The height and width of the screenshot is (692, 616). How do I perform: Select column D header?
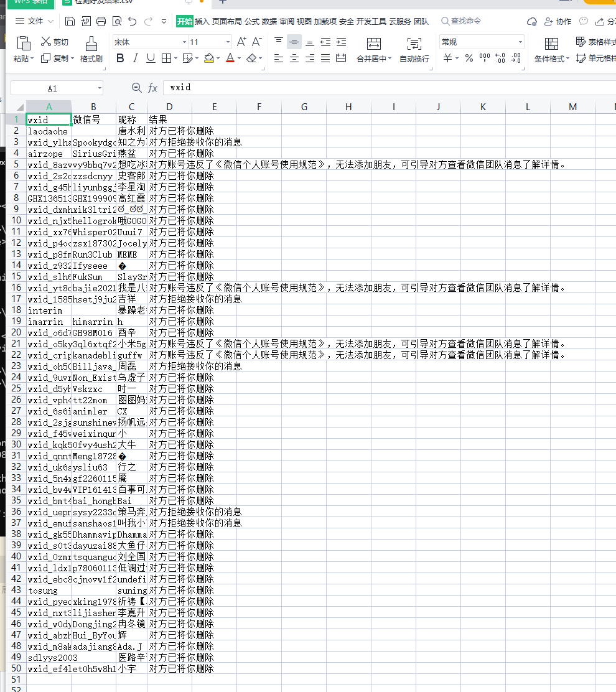(169, 107)
